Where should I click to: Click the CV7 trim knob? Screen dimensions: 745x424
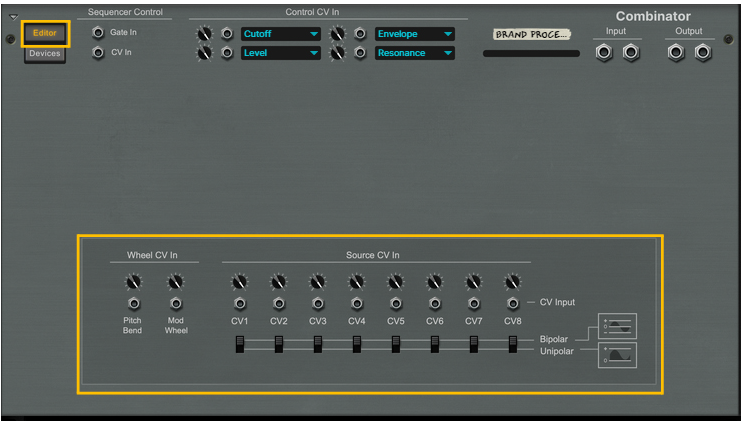473,282
